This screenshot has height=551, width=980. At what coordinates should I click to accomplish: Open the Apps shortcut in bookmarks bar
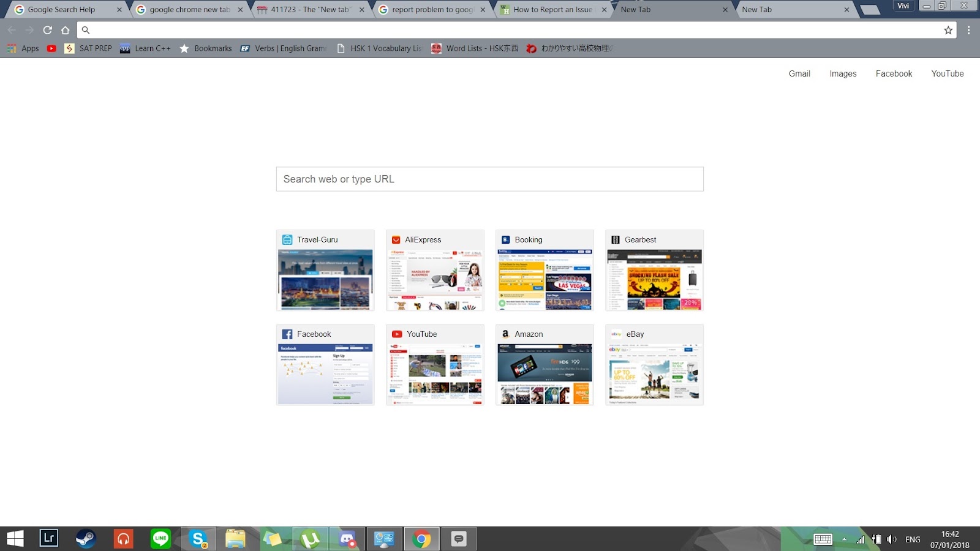pos(23,48)
